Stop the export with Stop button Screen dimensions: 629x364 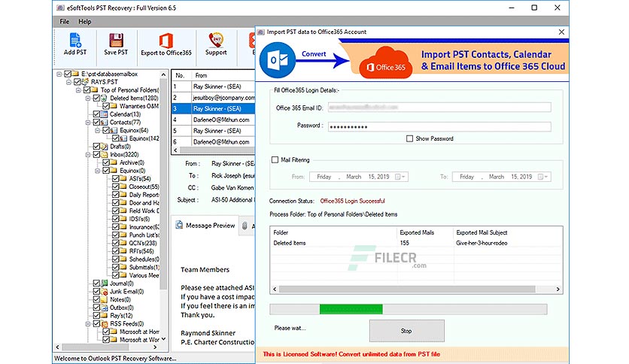[x=406, y=331]
